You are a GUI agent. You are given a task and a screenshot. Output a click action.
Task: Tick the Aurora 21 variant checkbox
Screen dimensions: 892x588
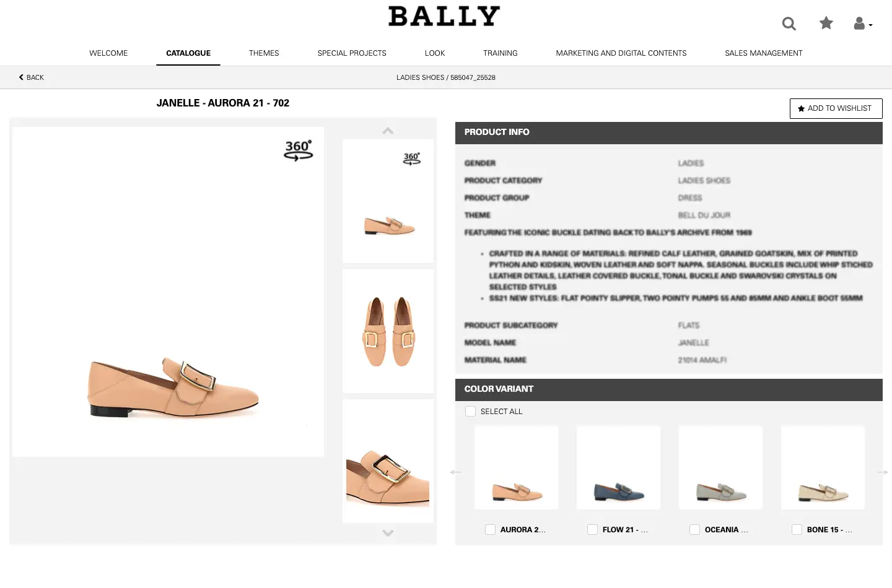tap(490, 530)
